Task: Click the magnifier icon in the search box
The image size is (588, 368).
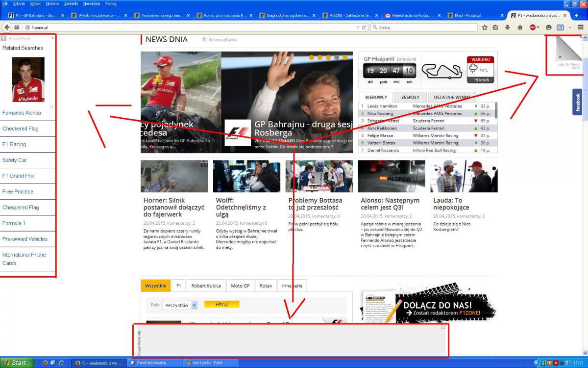Action: pos(375,27)
